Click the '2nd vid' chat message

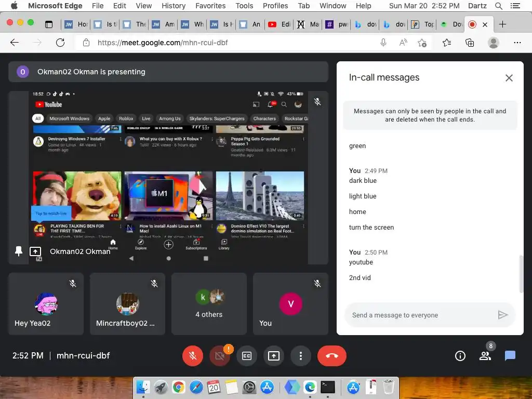[x=360, y=277]
